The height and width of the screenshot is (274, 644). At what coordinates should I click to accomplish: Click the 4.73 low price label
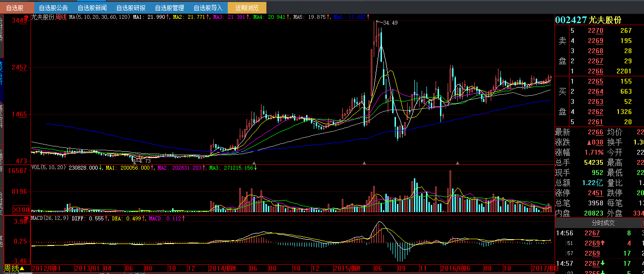coord(145,160)
